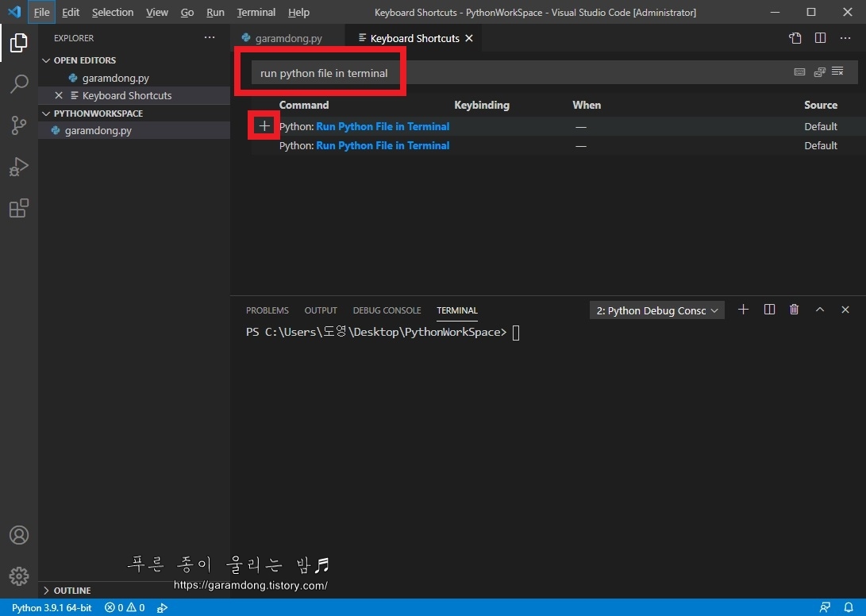Open the Explorer view in activity bar
The width and height of the screenshot is (866, 616).
(x=19, y=43)
